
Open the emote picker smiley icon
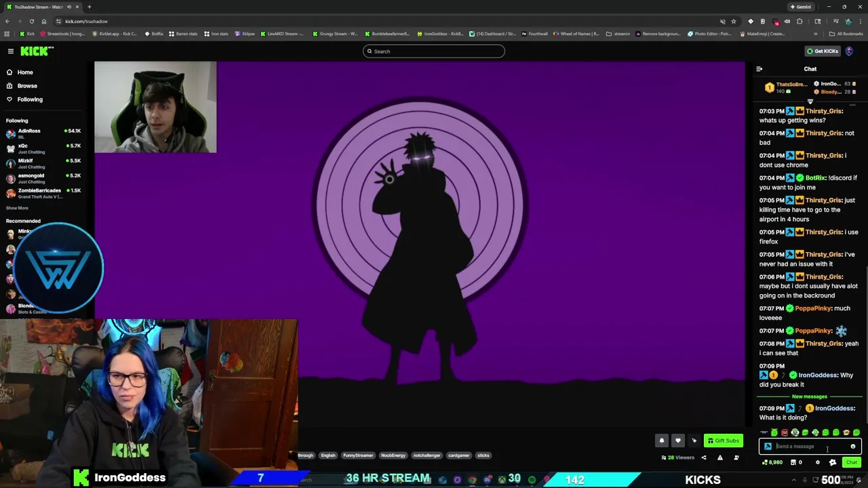(853, 447)
